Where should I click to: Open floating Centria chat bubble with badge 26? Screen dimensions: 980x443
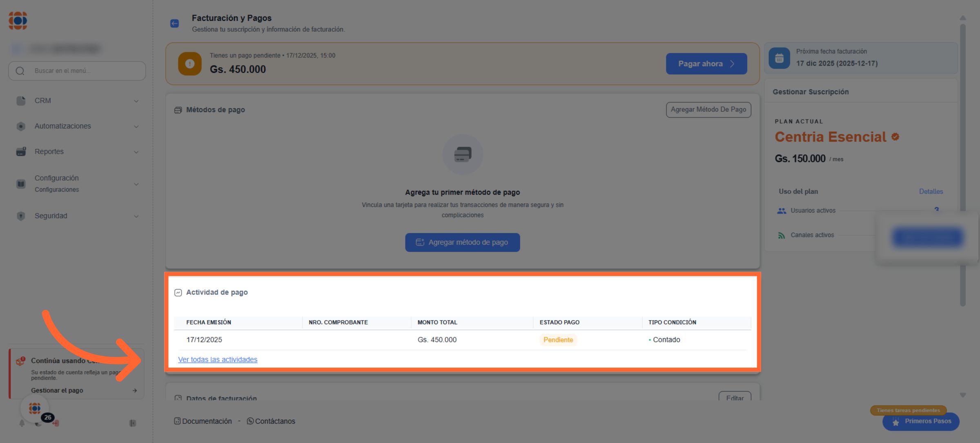pos(35,408)
